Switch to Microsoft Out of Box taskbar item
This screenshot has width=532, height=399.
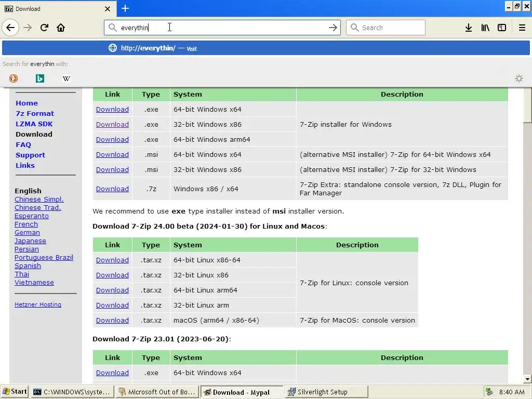pos(157,392)
